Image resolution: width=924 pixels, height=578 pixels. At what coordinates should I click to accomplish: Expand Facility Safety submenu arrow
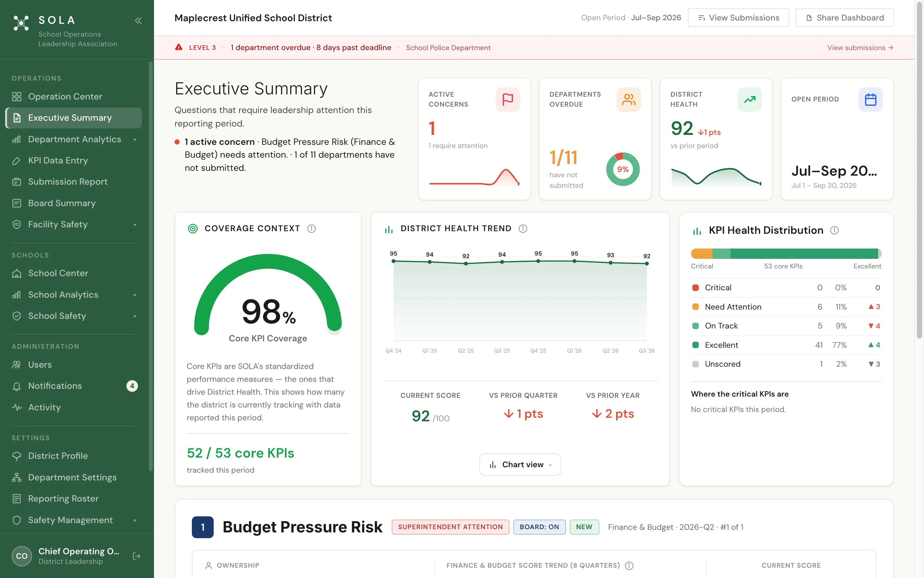(135, 225)
